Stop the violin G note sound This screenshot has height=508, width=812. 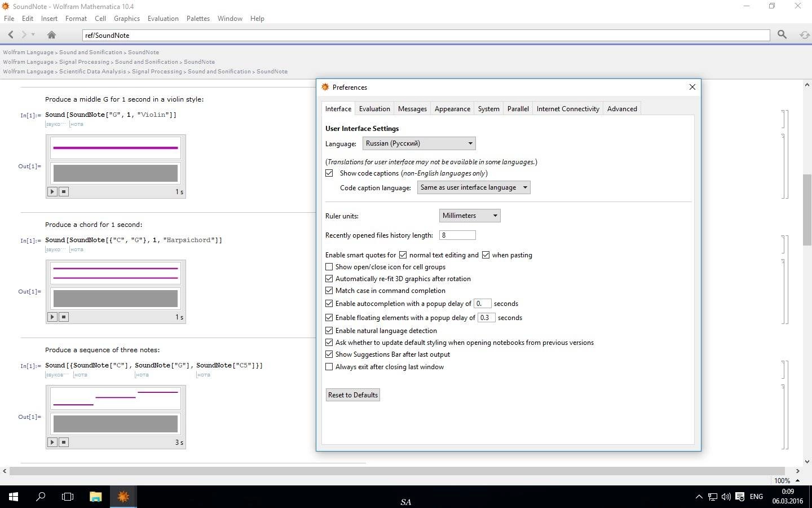pos(64,191)
